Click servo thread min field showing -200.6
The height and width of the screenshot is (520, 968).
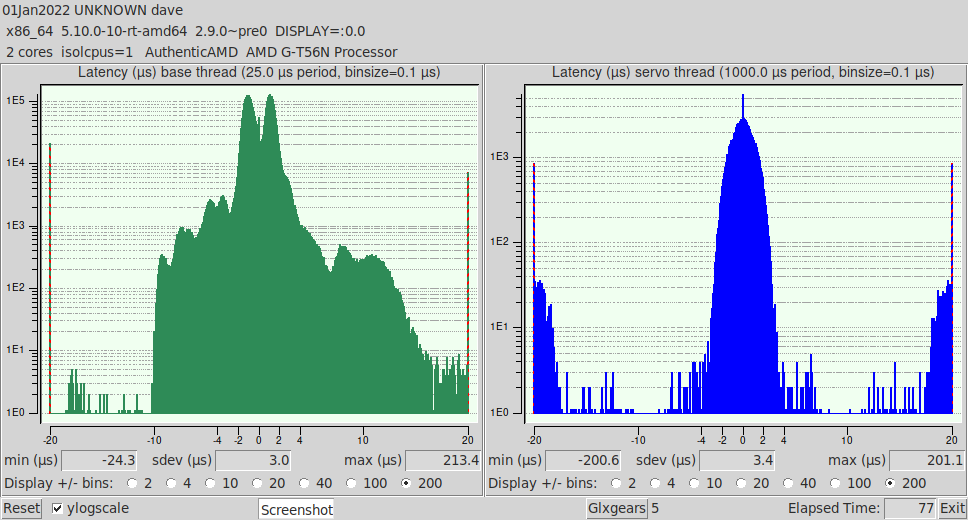[583, 460]
